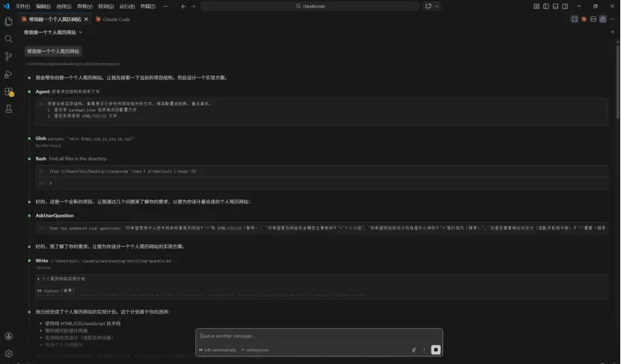Open the Accounts menu icon
The height and width of the screenshot is (364, 621).
pyautogui.click(x=8, y=336)
